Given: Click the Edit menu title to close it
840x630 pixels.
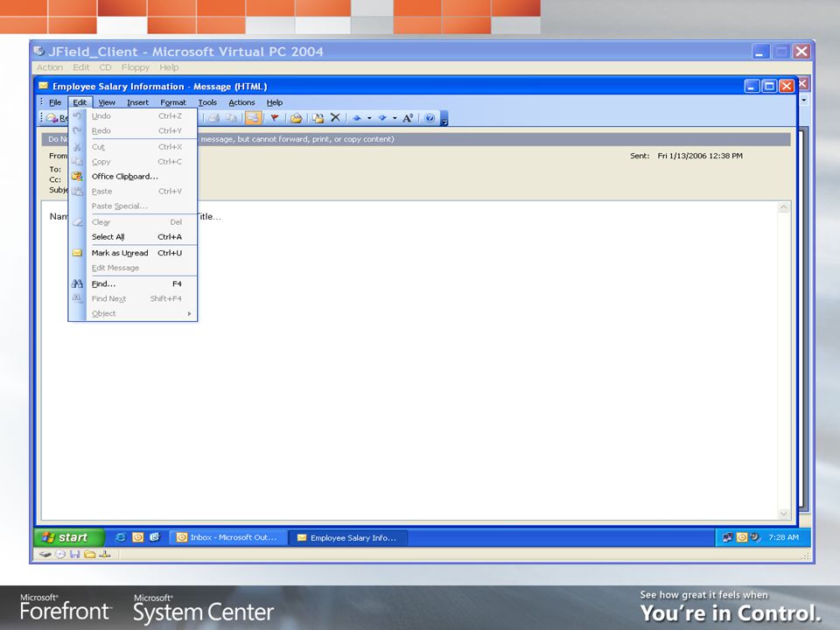Looking at the screenshot, I should tap(80, 102).
